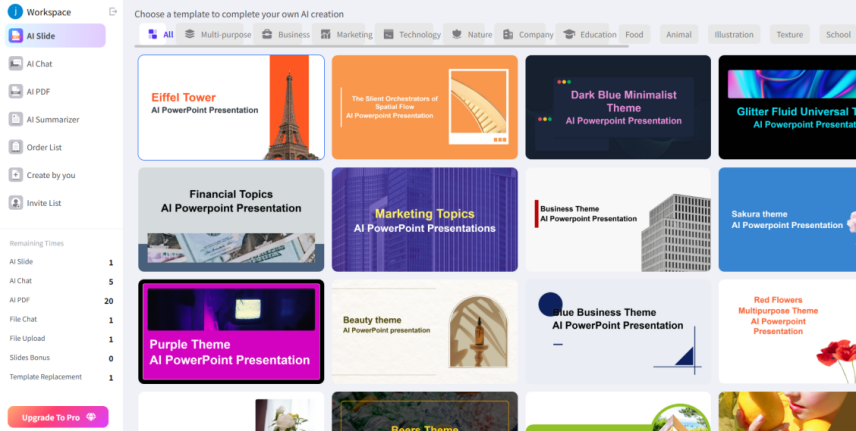Image resolution: width=856 pixels, height=431 pixels.
Task: Click the Company building icon
Action: point(508,34)
